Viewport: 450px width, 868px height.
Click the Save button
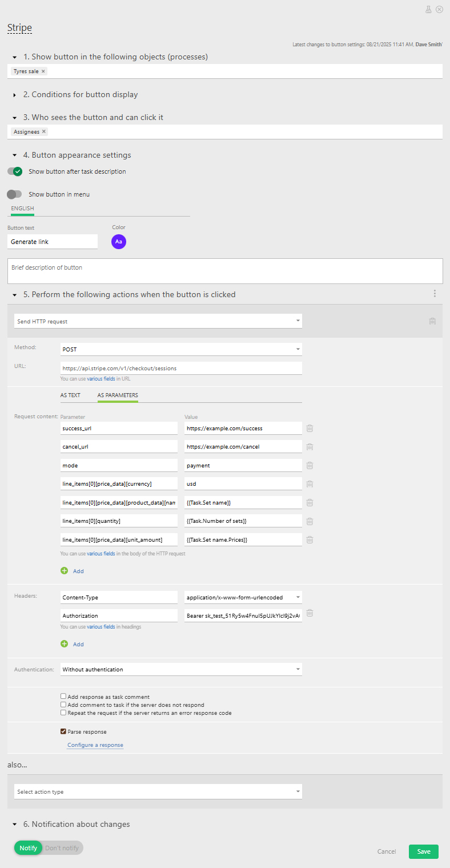click(424, 851)
